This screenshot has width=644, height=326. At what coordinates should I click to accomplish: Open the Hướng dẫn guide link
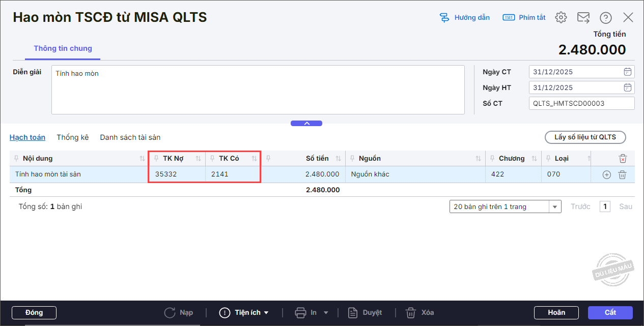(464, 17)
